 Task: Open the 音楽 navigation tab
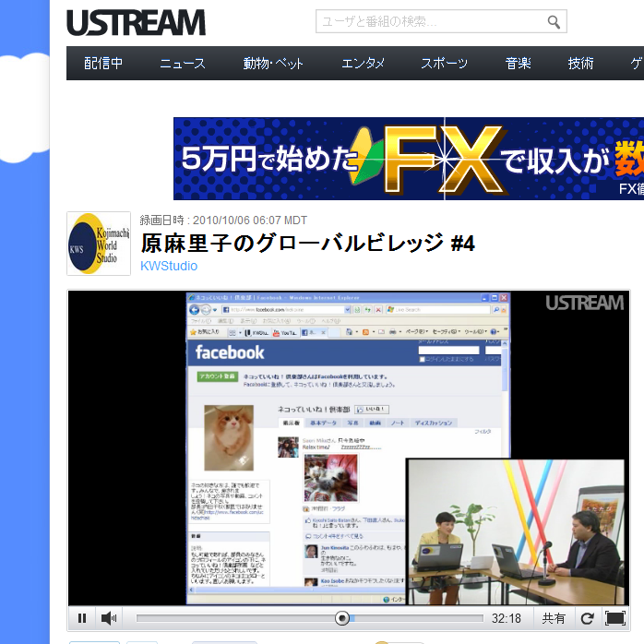coord(518,64)
